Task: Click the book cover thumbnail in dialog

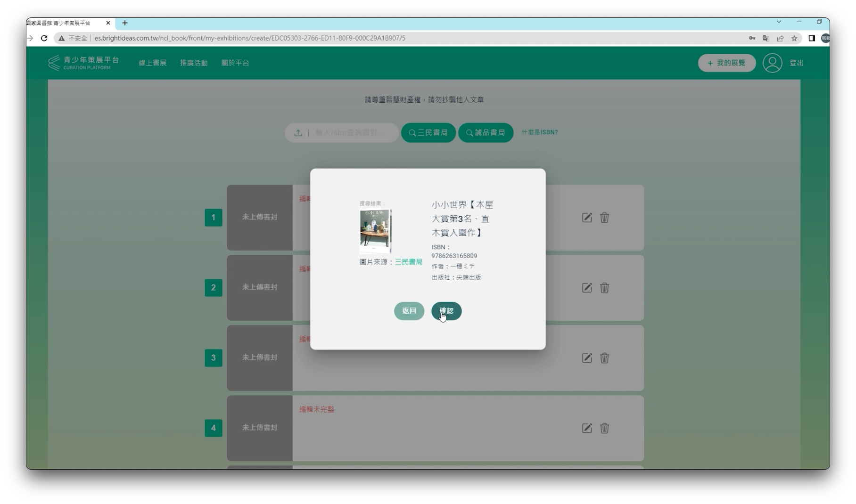Action: pyautogui.click(x=375, y=231)
